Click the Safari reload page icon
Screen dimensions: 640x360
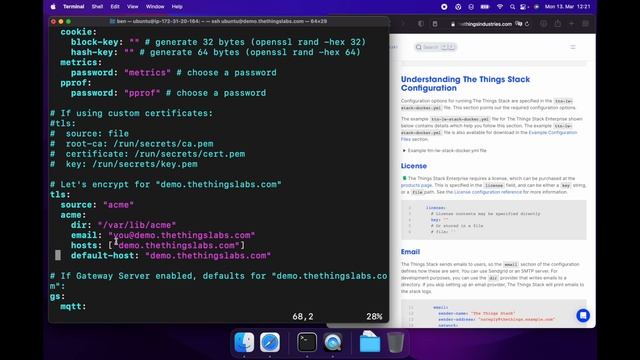tap(527, 24)
